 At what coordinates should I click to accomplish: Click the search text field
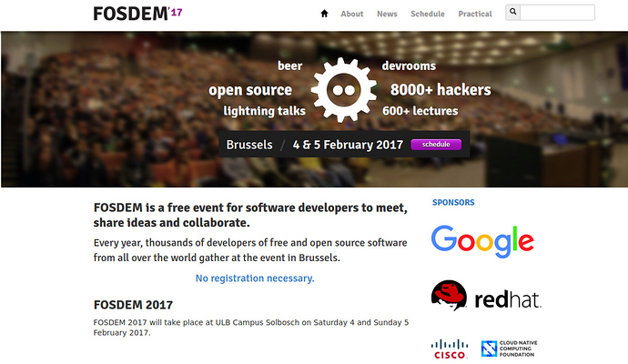(557, 13)
